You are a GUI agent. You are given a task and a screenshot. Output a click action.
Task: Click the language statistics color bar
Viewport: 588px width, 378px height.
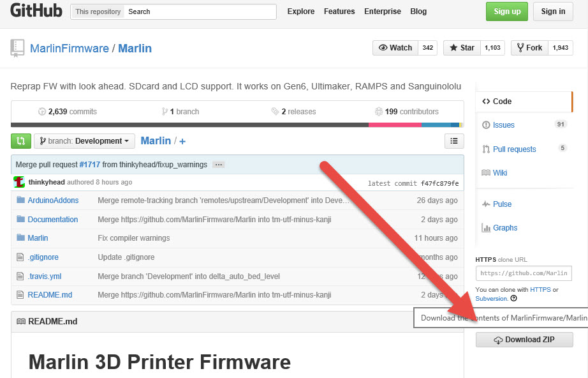(237, 125)
